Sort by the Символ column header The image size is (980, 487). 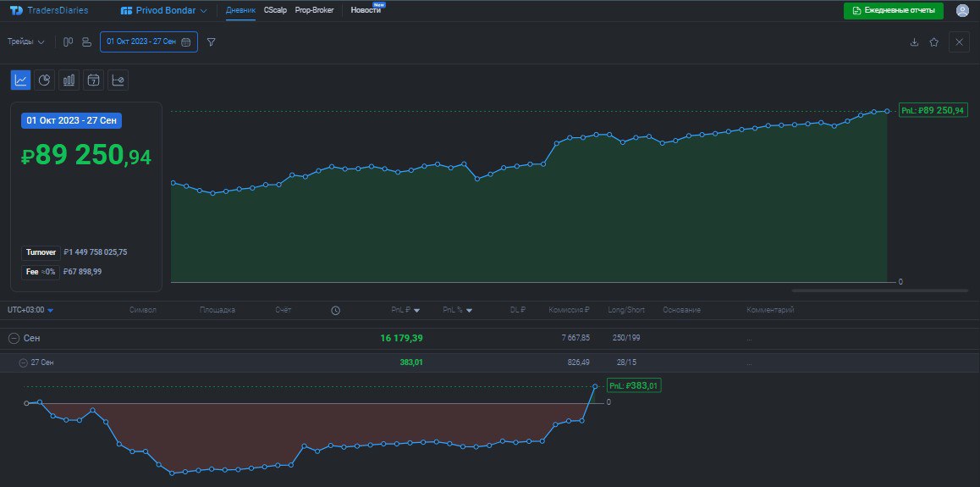142,310
